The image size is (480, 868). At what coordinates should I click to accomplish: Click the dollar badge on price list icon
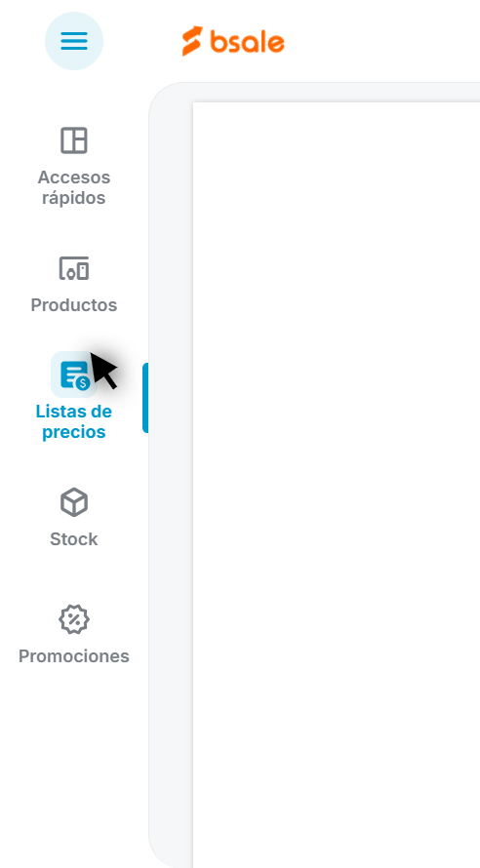coord(83,382)
